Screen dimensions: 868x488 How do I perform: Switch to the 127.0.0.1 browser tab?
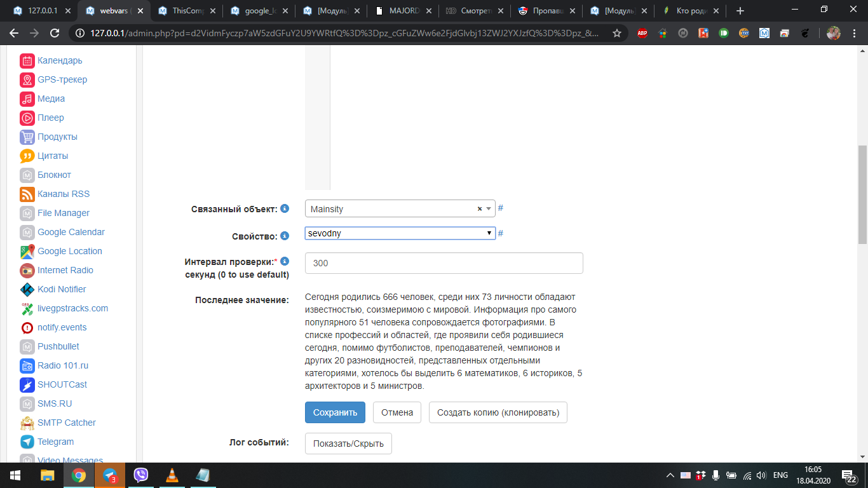tap(38, 10)
